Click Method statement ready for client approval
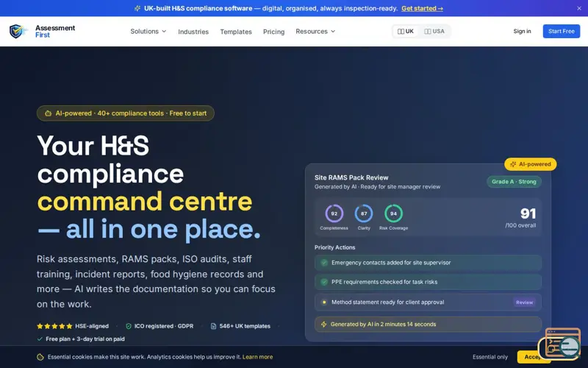 click(388, 302)
